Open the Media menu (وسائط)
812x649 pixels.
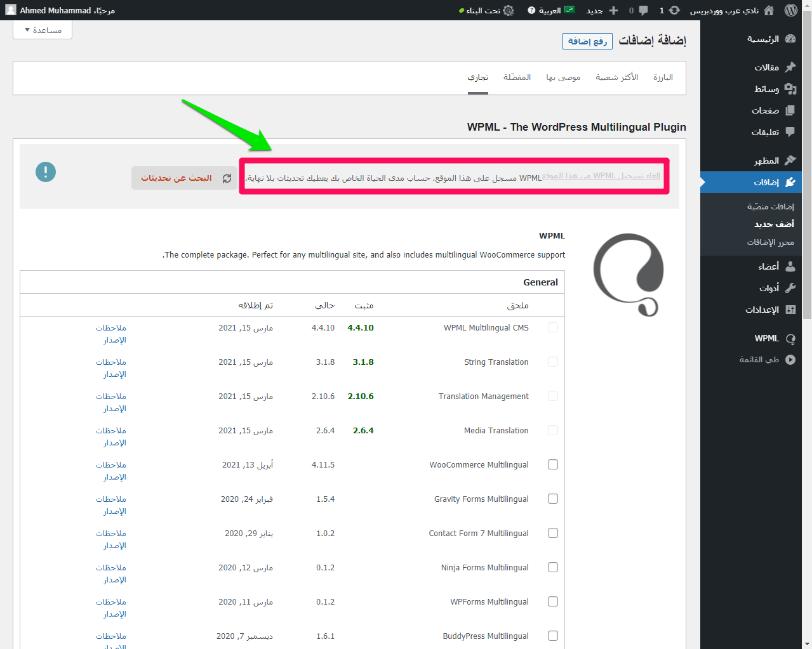pyautogui.click(x=766, y=89)
